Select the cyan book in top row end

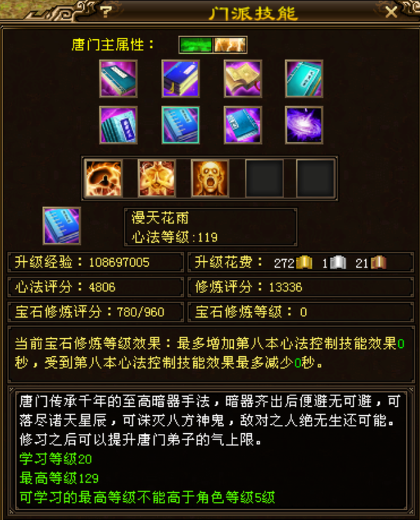(x=304, y=78)
